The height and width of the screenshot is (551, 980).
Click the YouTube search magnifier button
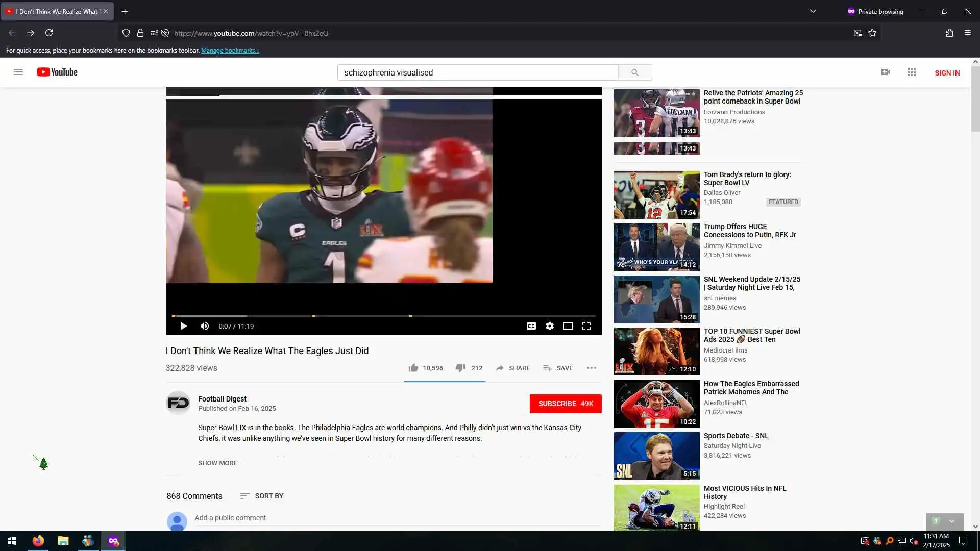click(634, 72)
